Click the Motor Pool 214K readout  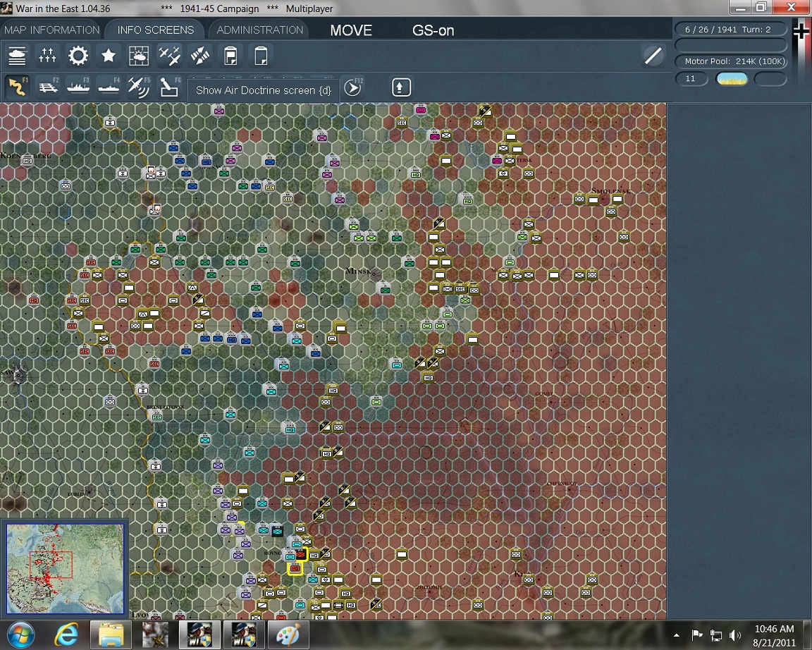730,61
